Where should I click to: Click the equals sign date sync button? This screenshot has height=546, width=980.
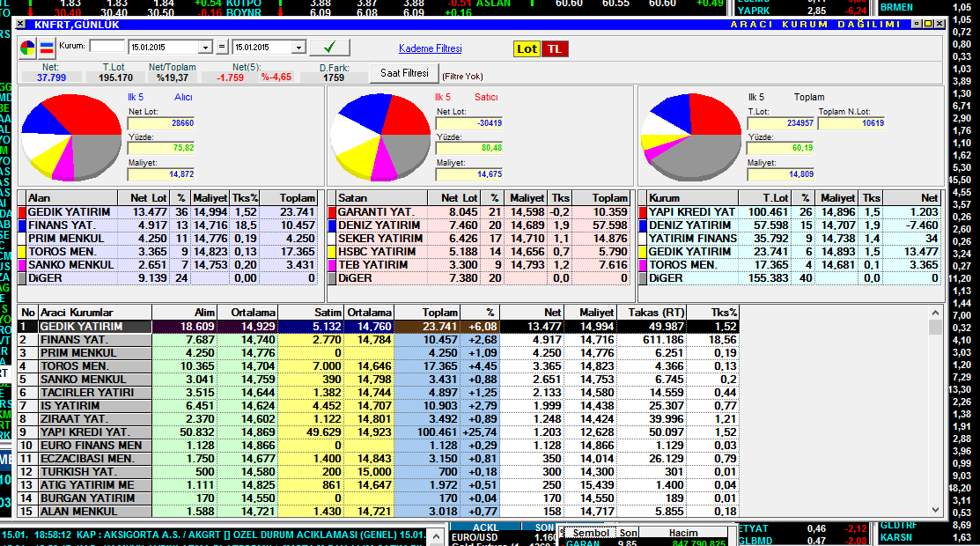tap(222, 47)
